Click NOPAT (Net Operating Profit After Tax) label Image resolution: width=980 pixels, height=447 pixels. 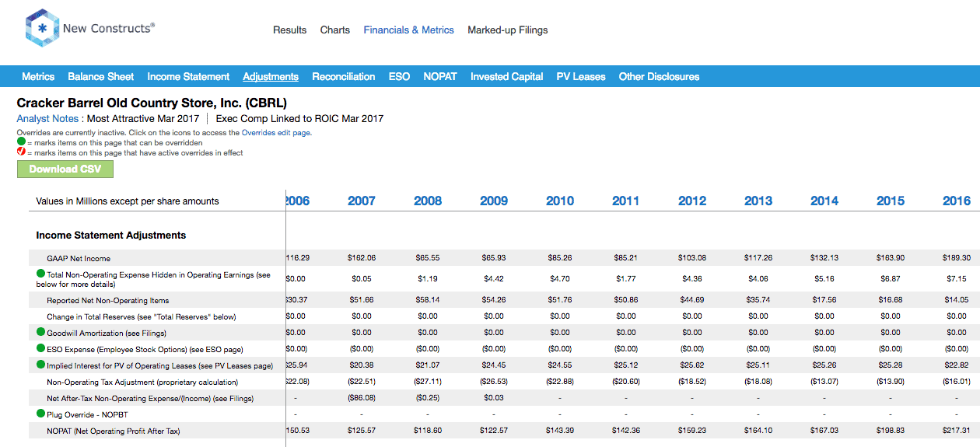pos(114,431)
